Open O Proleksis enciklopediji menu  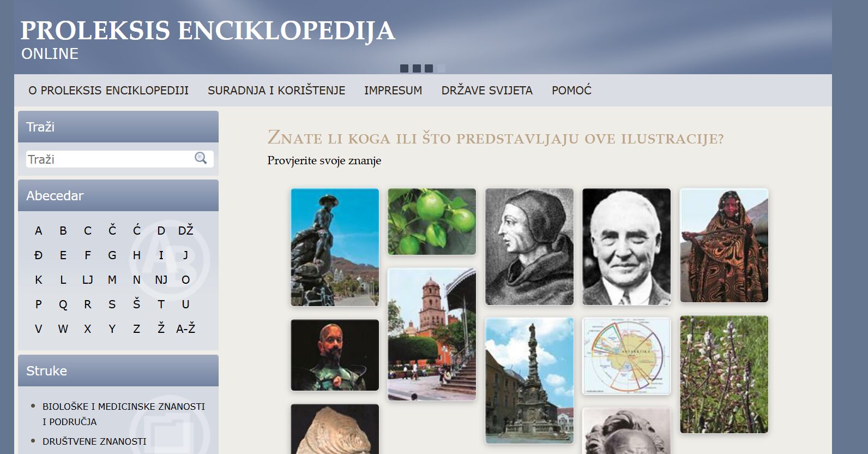(x=108, y=91)
